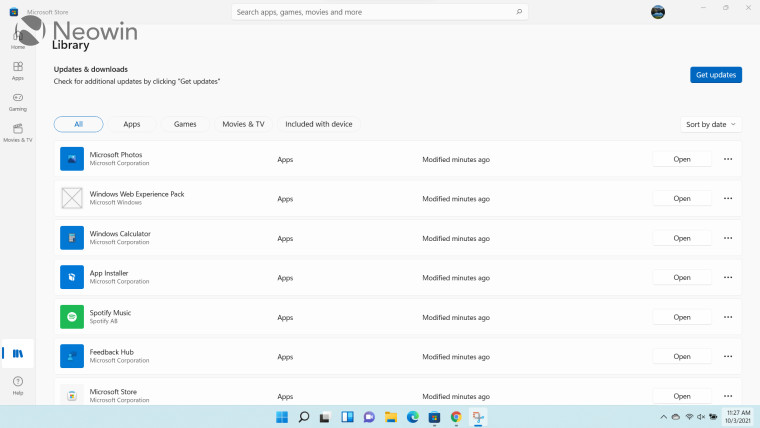Image resolution: width=760 pixels, height=428 pixels.
Task: Open Feedback Hub
Action: (x=682, y=356)
